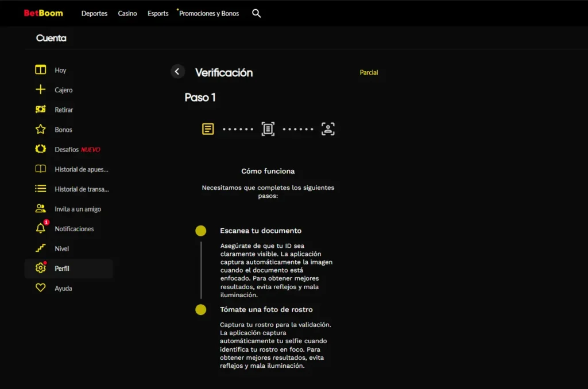Viewport: 588px width, 389px height.
Task: Click the Paso 1 label
Action: 200,98
